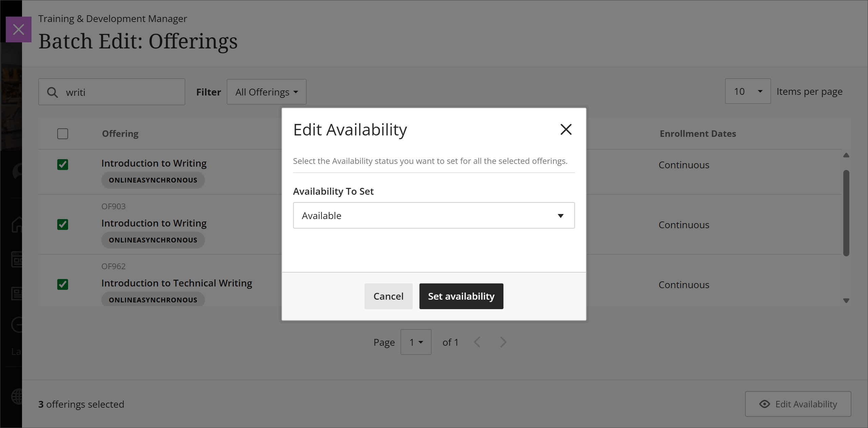The image size is (868, 428).
Task: Expand the items per page dropdown showing 10
Action: pyautogui.click(x=747, y=91)
